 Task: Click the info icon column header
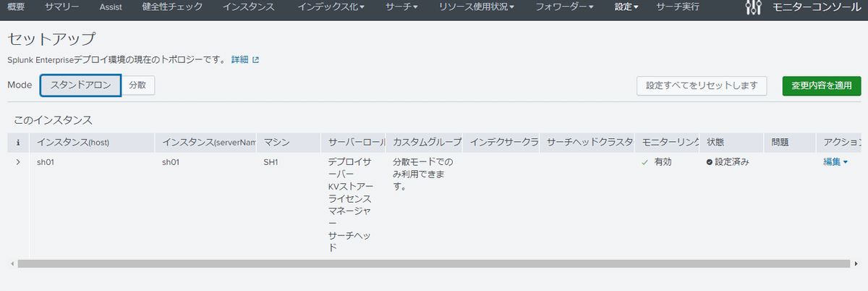18,143
